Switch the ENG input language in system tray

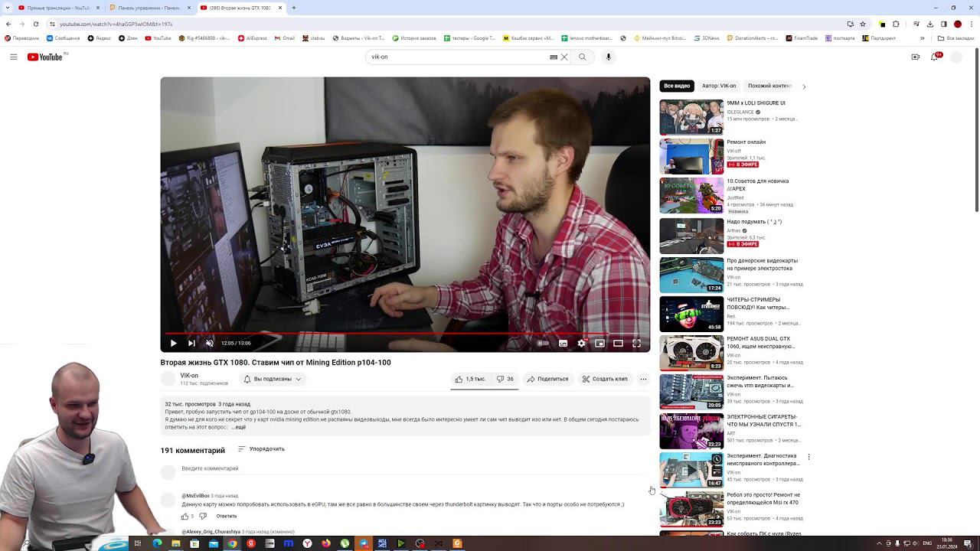click(927, 543)
